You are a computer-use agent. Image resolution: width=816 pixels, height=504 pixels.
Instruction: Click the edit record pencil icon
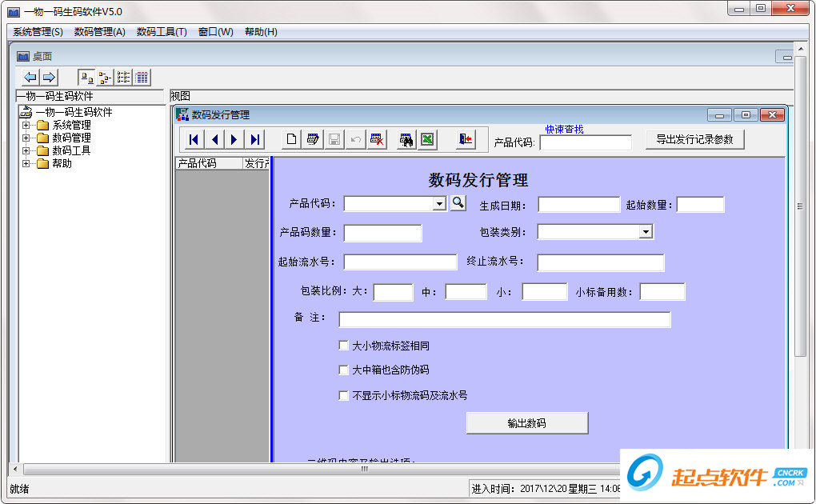tap(313, 139)
